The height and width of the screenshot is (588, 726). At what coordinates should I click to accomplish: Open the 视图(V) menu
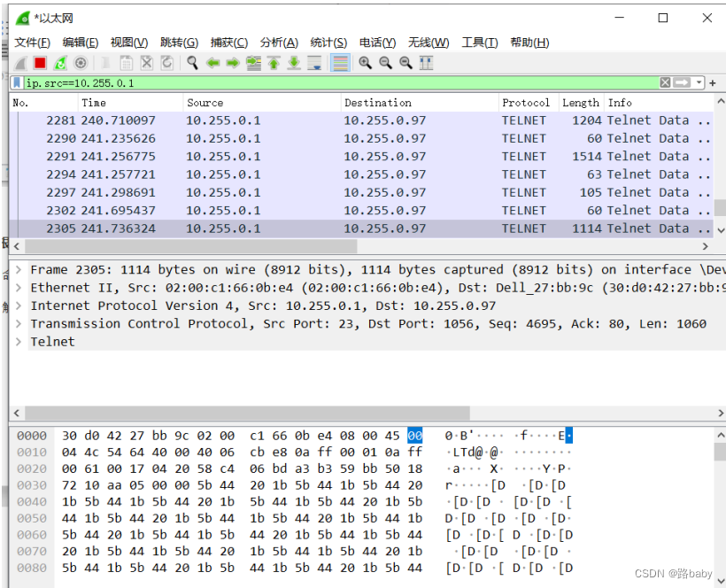click(129, 43)
